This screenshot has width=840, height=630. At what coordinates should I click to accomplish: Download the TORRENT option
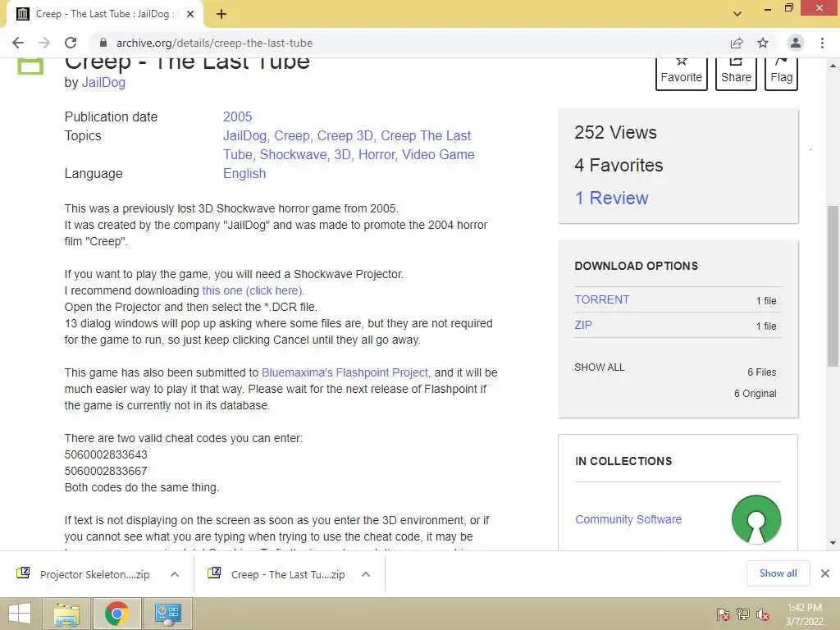pyautogui.click(x=601, y=299)
